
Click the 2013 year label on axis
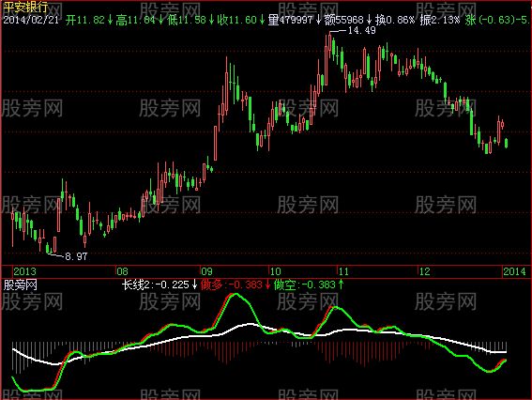(24, 271)
